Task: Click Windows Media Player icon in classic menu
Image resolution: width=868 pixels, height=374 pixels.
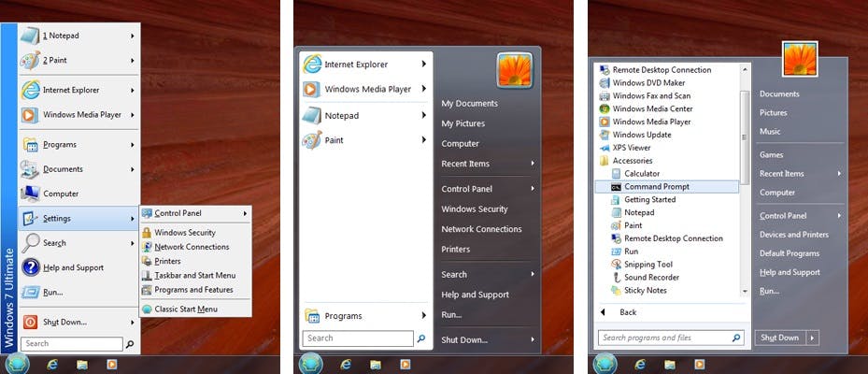Action: pyautogui.click(x=31, y=115)
